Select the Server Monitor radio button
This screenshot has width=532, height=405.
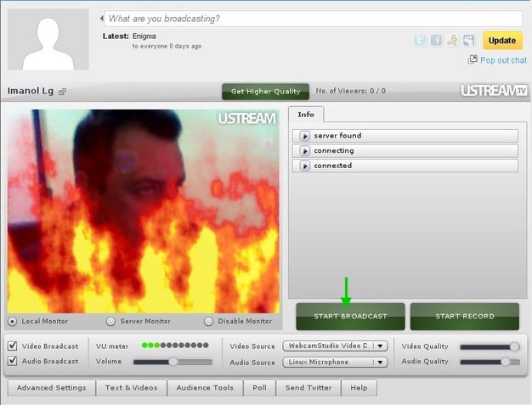[x=110, y=321]
